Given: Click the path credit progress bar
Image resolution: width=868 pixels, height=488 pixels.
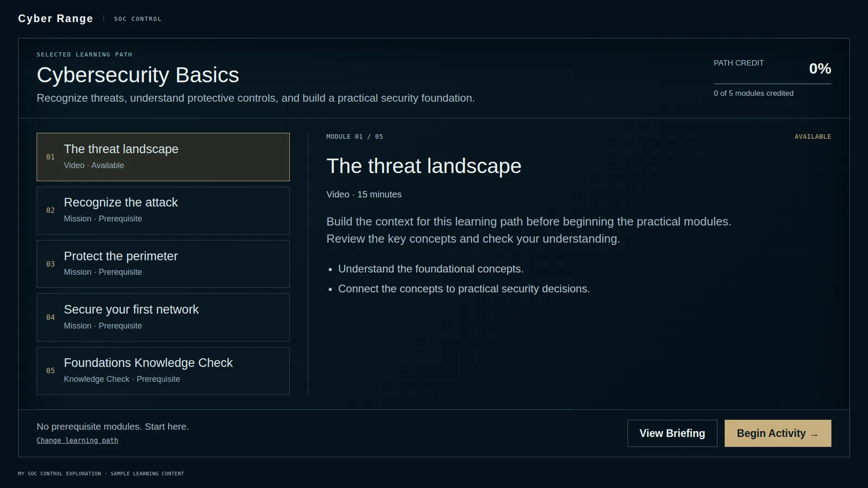Looking at the screenshot, I should click(772, 84).
